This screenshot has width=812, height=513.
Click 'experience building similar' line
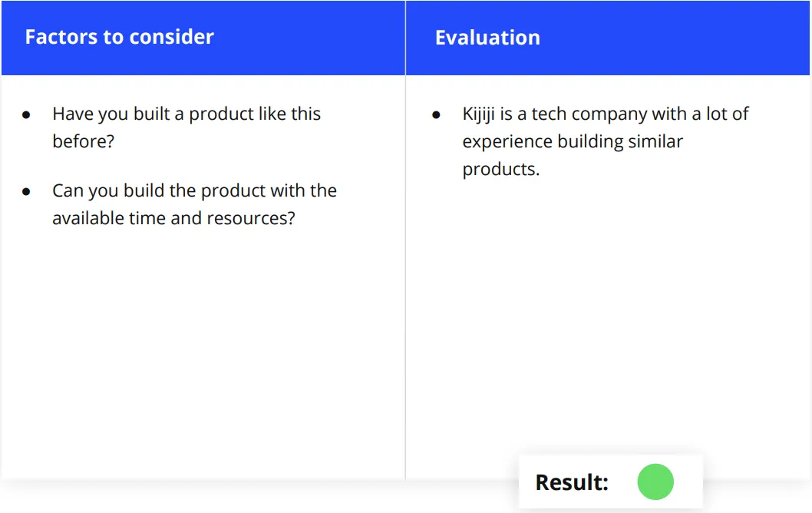pyautogui.click(x=573, y=141)
